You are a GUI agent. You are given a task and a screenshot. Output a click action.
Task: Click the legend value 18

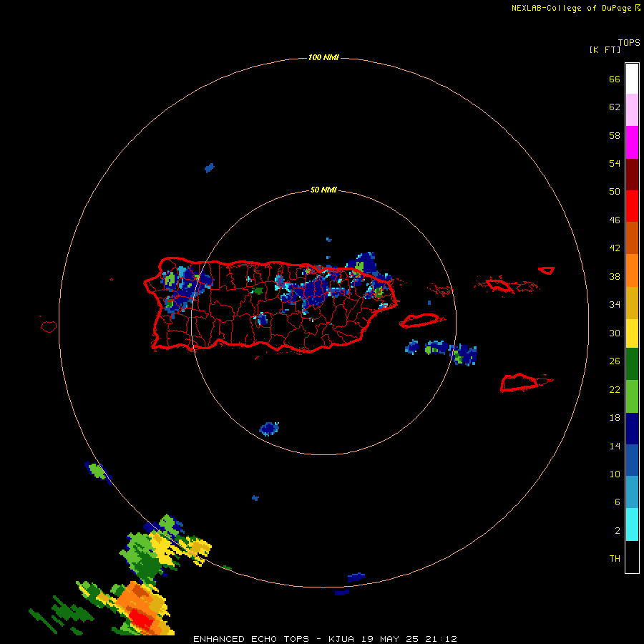(615, 418)
